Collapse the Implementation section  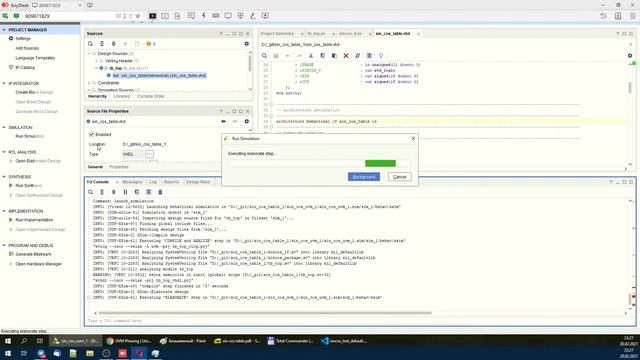coord(4,211)
